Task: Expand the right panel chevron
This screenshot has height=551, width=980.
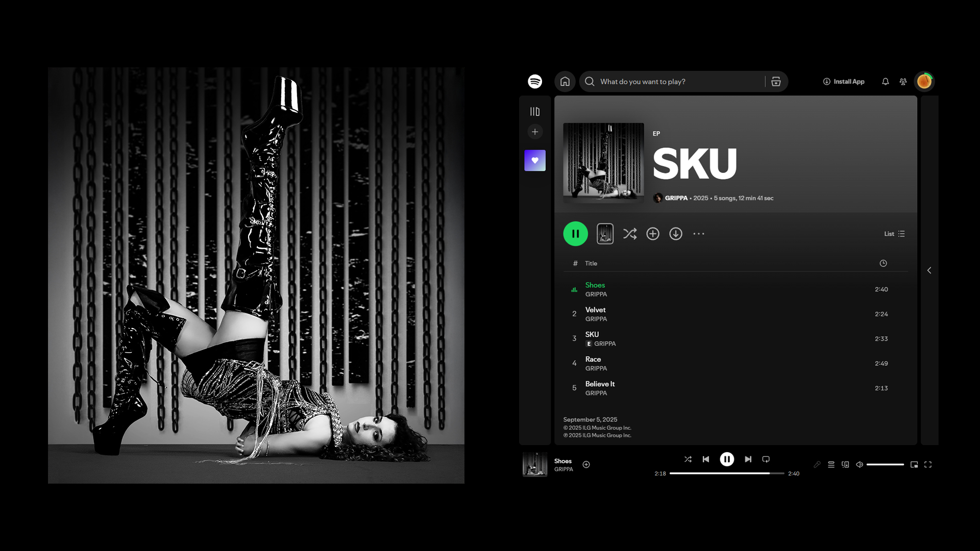Action: pos(929,270)
